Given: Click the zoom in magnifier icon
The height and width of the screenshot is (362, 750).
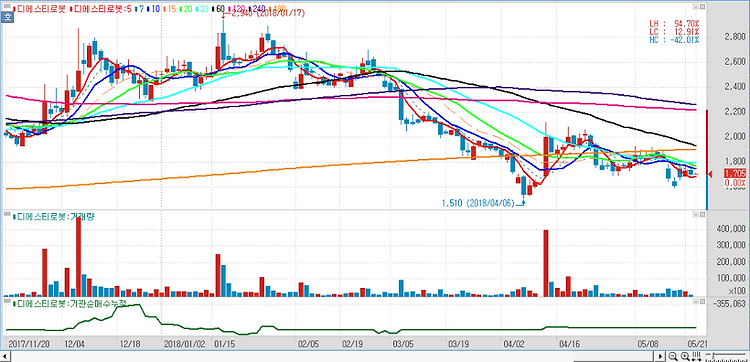Looking at the screenshot, I should click(685, 356).
